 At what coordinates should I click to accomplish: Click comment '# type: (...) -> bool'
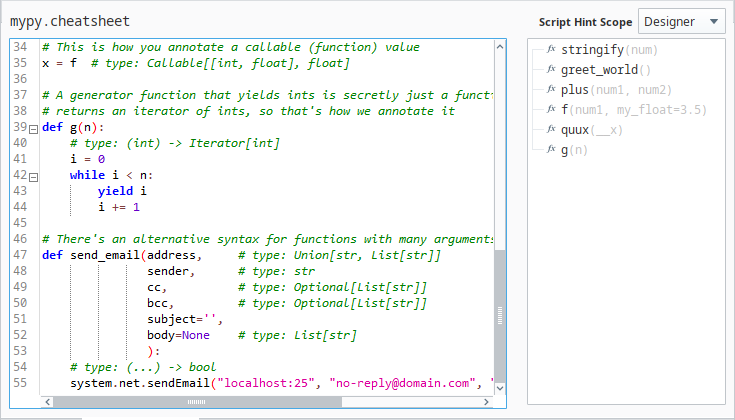[143, 367]
